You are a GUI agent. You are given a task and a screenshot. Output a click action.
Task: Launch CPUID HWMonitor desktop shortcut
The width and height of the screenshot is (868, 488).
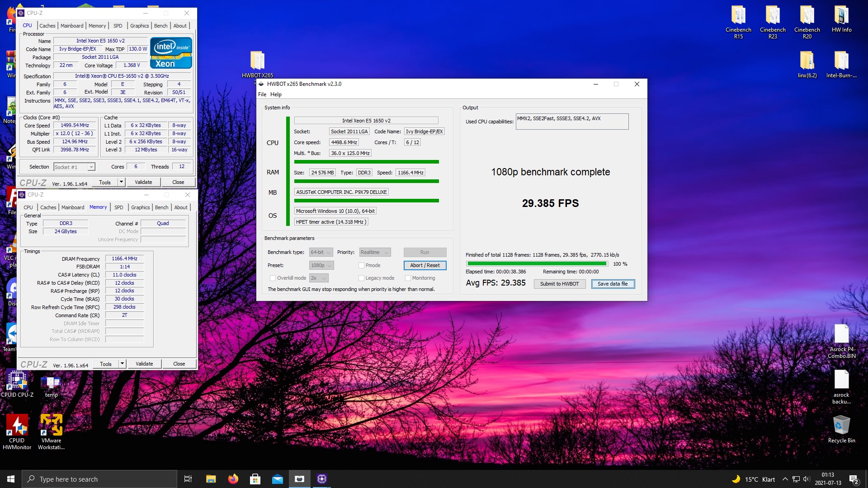(17, 432)
